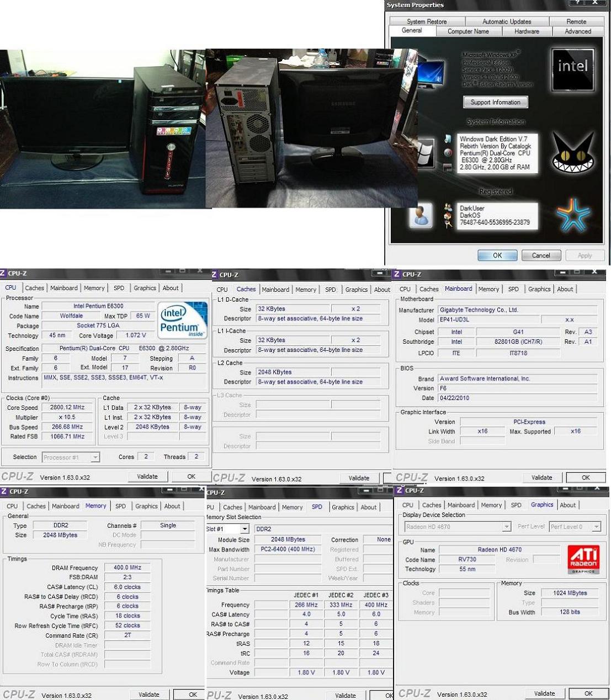Click Validate in the CPU-Z Caches window
611x700 pixels.
point(359,478)
